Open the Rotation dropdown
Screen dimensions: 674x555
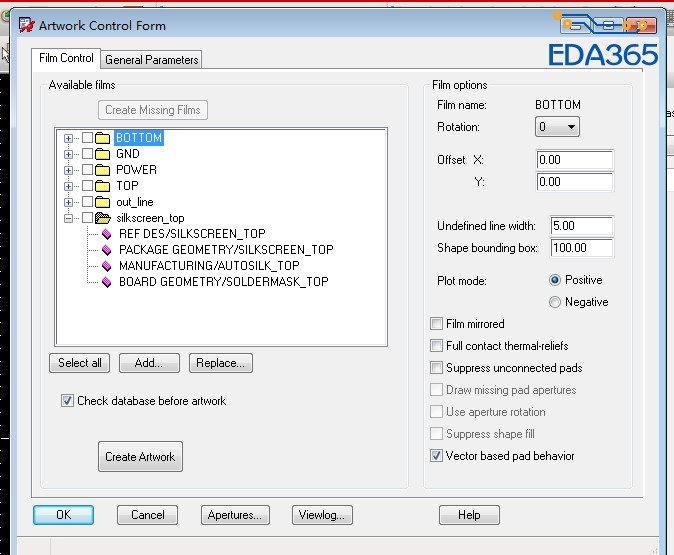click(x=557, y=127)
